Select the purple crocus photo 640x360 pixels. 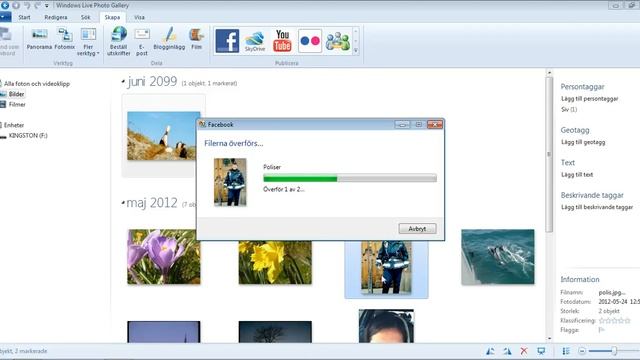coord(164,257)
